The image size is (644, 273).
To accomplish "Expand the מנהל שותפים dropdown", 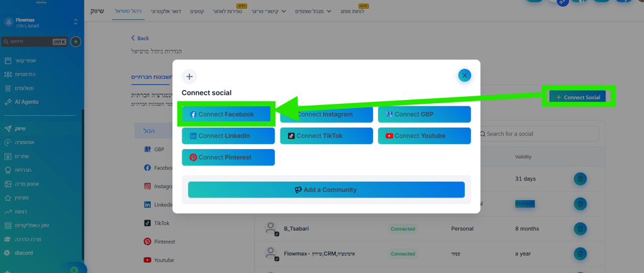I will coord(313,11).
